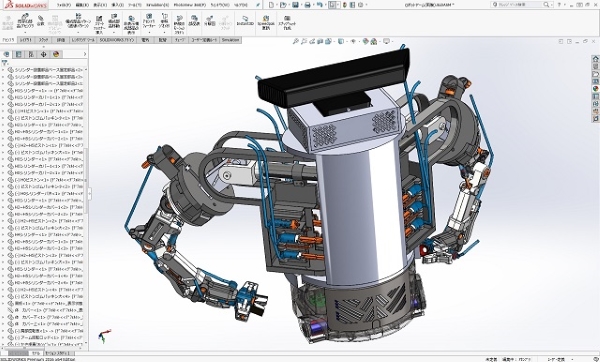Expand the FeatureManager panel tabs chevron

pyautogui.click(x=85, y=54)
